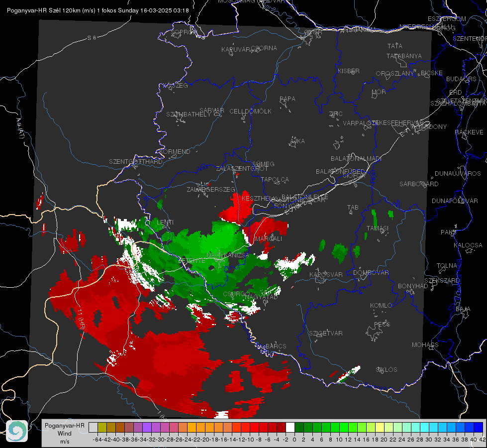Click the KOMLO city label

point(381,306)
